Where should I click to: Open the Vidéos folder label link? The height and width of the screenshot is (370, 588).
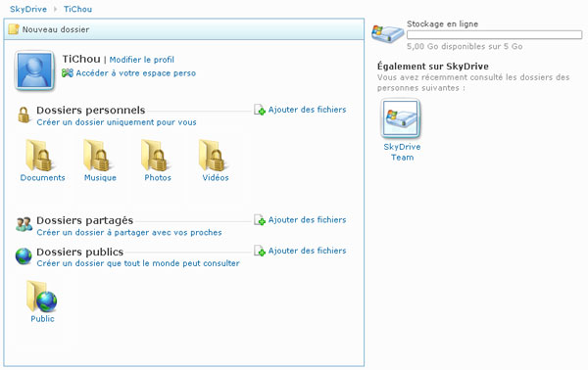pyautogui.click(x=216, y=177)
